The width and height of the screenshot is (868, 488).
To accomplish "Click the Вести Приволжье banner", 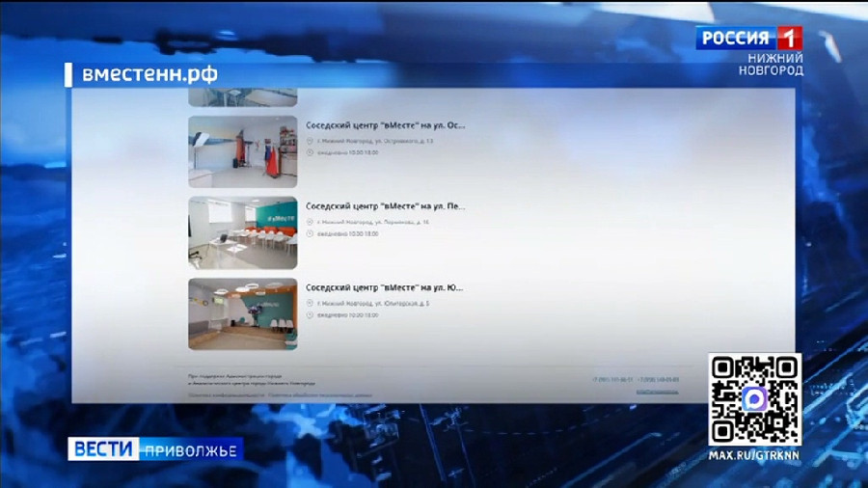I will click(x=155, y=448).
